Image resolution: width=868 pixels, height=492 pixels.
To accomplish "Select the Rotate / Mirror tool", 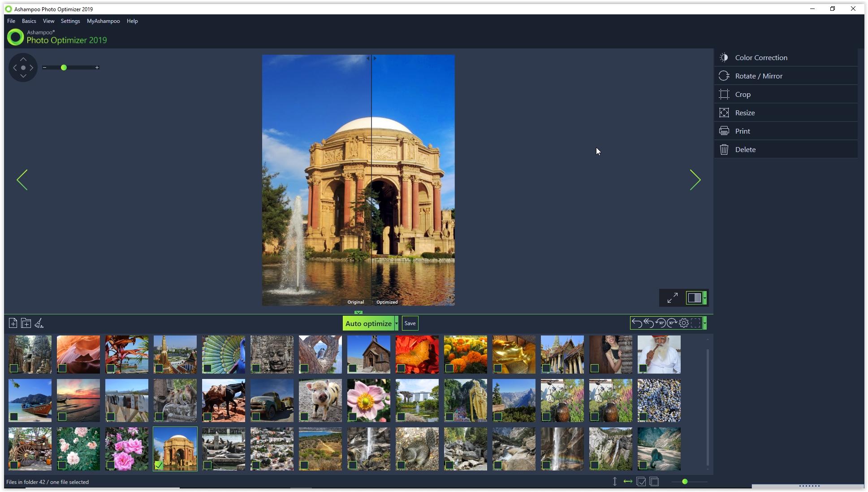I will (x=758, y=75).
